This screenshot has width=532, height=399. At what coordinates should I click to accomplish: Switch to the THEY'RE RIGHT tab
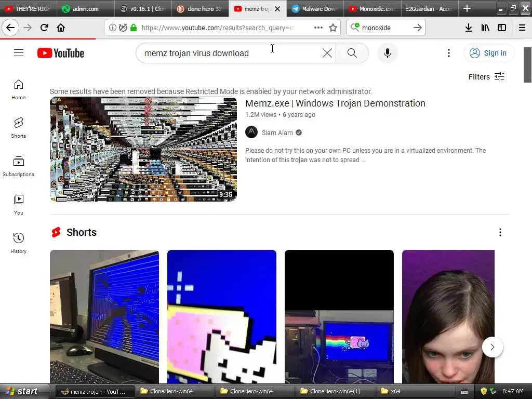(28, 8)
